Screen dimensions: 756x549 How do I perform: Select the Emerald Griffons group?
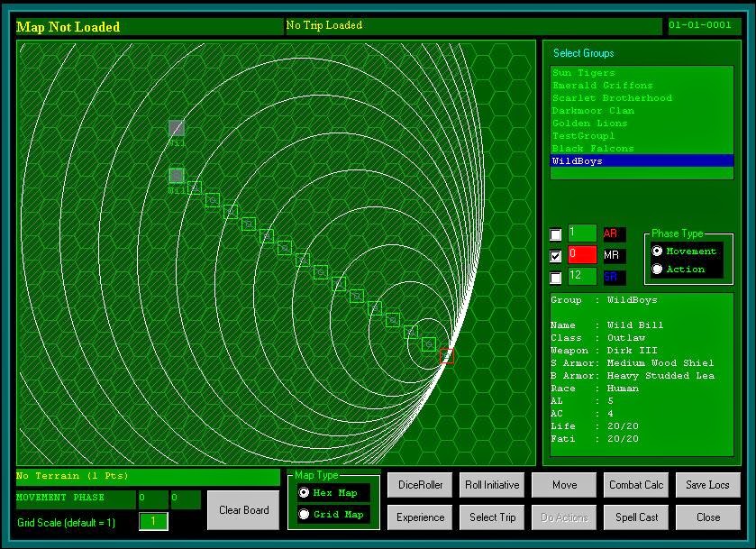(642, 86)
